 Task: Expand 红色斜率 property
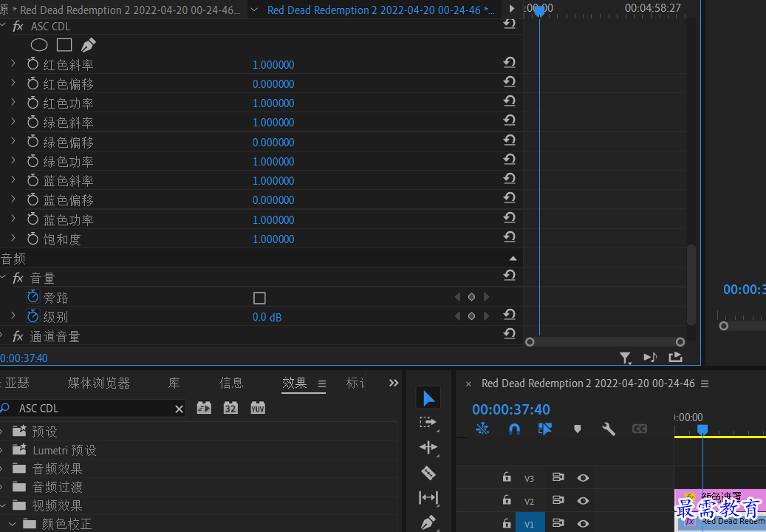[13, 64]
